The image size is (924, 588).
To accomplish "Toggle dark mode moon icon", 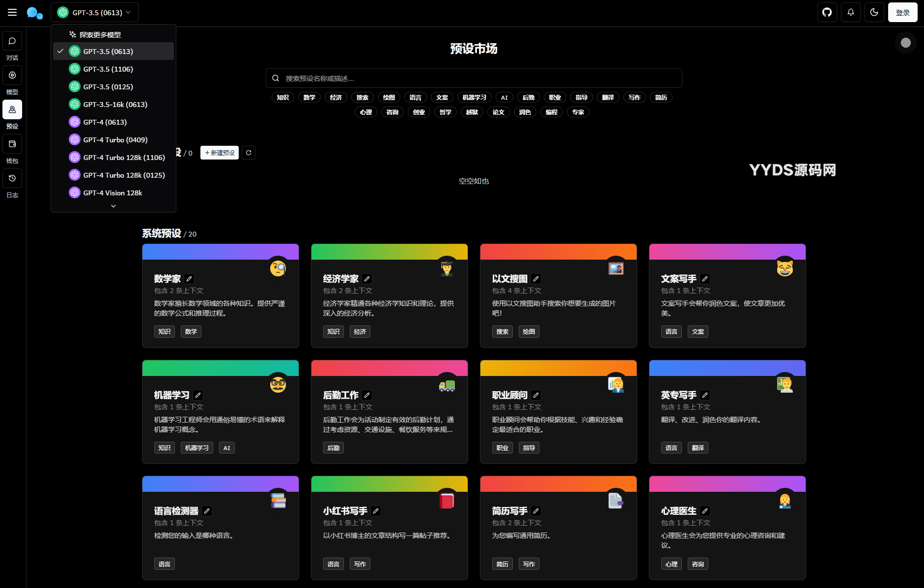I will (874, 12).
